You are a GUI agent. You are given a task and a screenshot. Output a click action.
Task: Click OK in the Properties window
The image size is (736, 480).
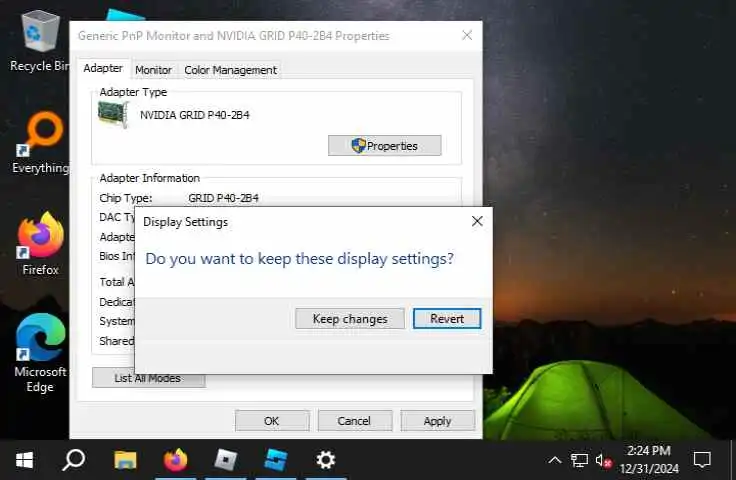272,421
